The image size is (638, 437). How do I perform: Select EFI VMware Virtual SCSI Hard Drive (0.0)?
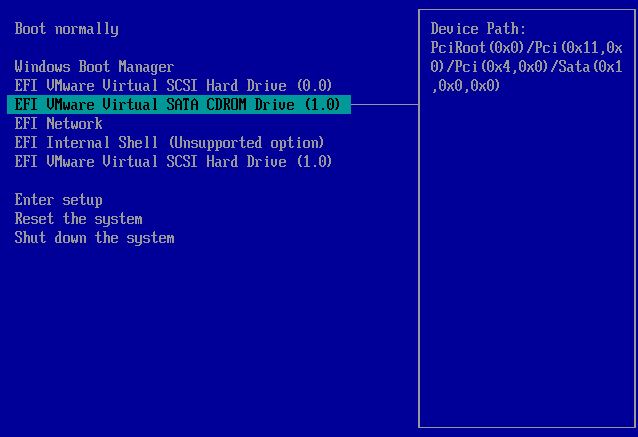[x=173, y=86]
